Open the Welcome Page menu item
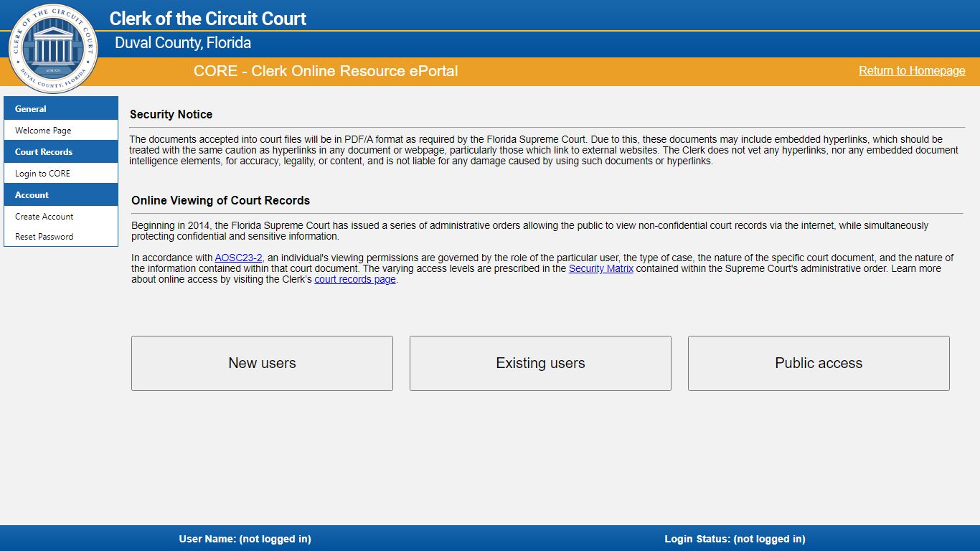Screen dimensions: 980x551 (x=61, y=131)
